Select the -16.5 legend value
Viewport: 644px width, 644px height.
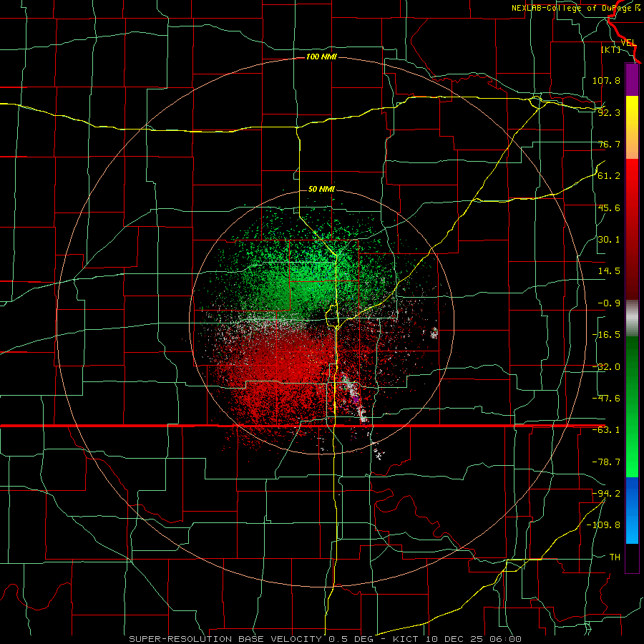pos(606,335)
